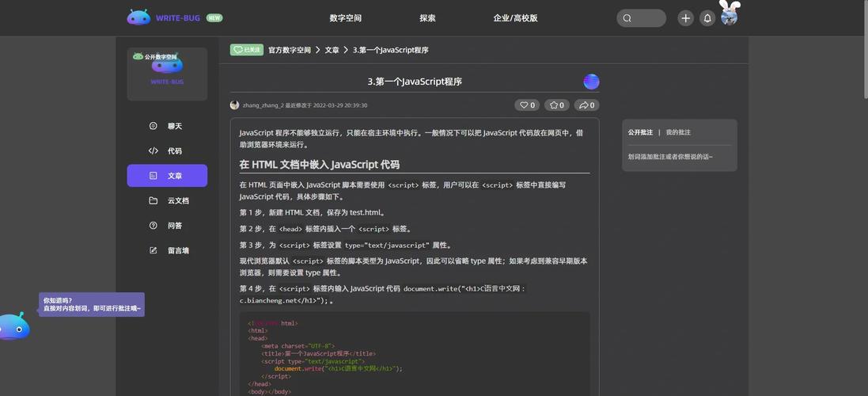Go to 数字空间 nav item

346,18
